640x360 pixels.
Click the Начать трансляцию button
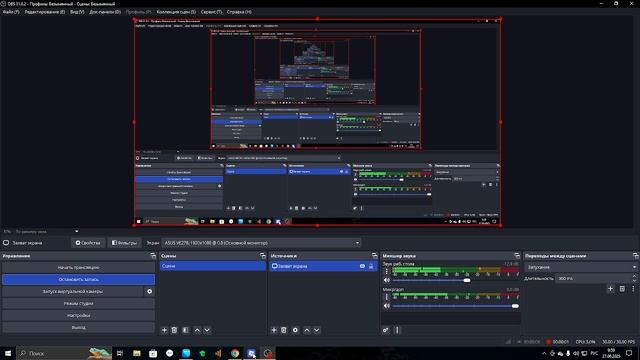(78, 267)
